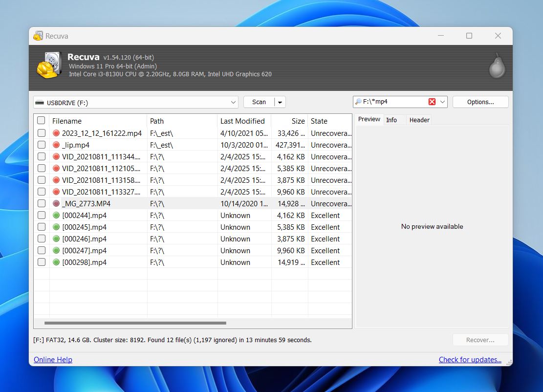543x392 pixels.
Task: Expand the filter box dropdown chevron
Action: coord(442,102)
